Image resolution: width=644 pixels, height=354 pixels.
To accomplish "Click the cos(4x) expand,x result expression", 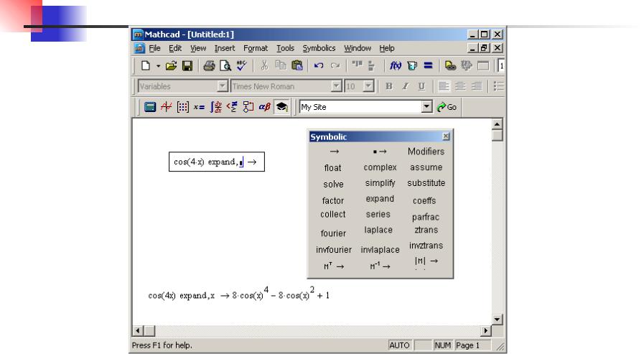I will (x=238, y=294).
